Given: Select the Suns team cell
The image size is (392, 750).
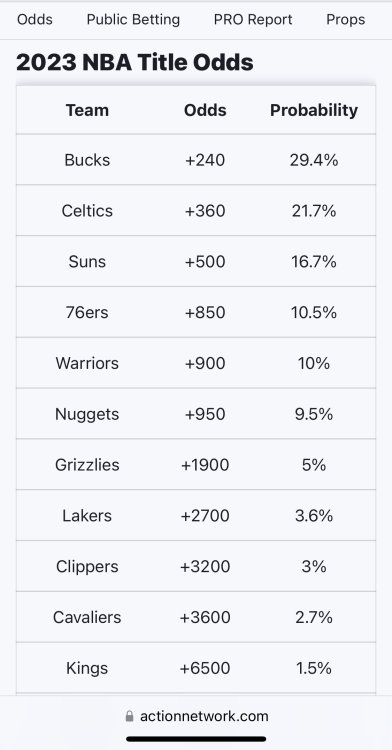Looking at the screenshot, I should coord(87,262).
